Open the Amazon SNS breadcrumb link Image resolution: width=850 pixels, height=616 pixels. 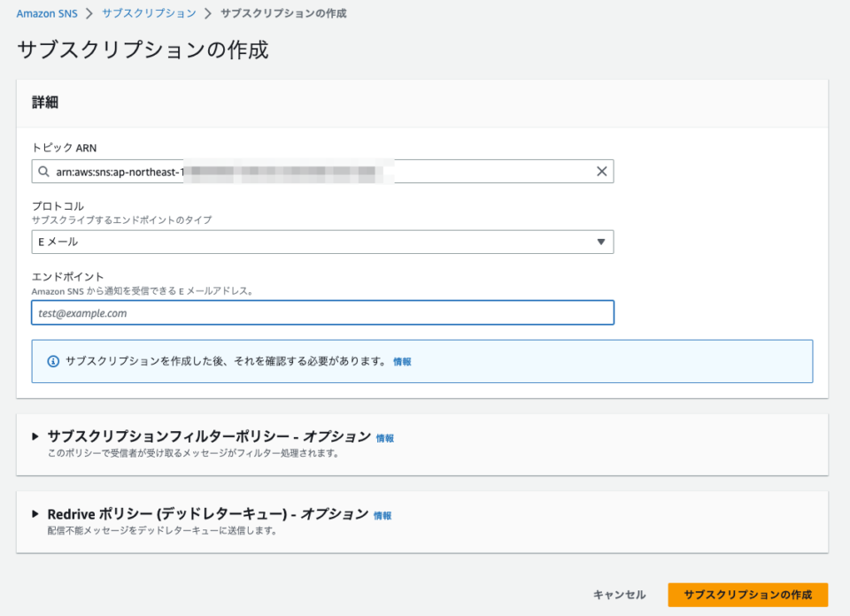46,13
